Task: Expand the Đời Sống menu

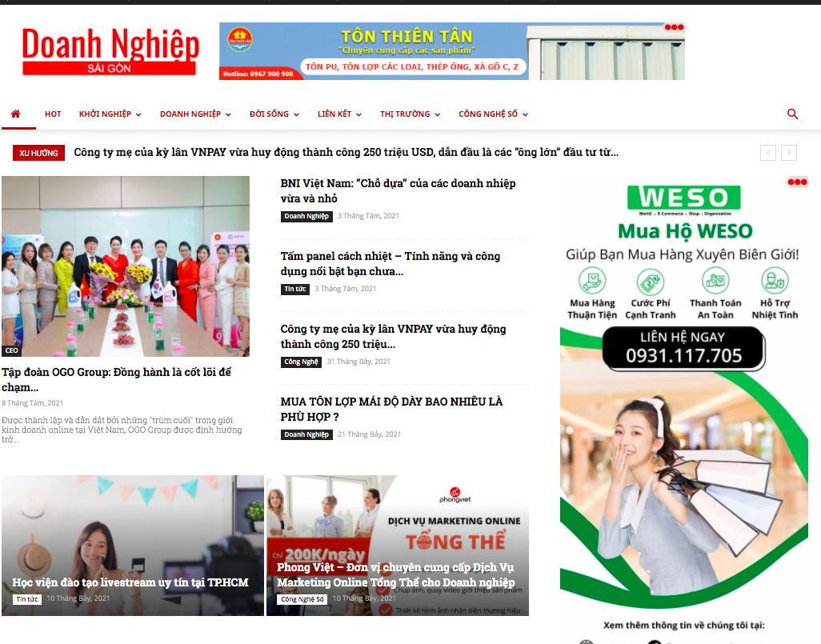Action: pyautogui.click(x=274, y=114)
